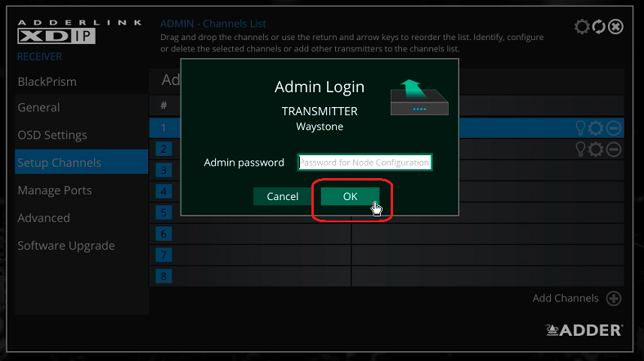Focus the Admin password input field
Image resolution: width=644 pixels, height=361 pixels.
pos(364,163)
